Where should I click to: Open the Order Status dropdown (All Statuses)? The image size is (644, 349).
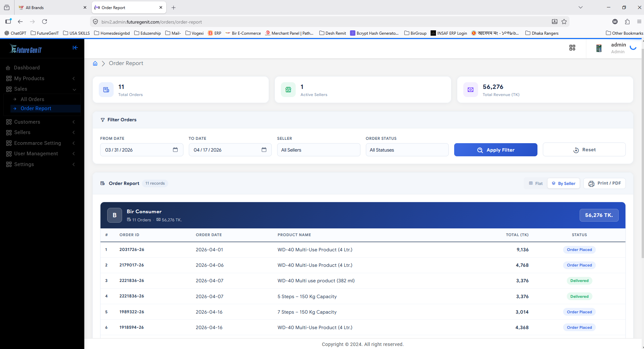[407, 150]
